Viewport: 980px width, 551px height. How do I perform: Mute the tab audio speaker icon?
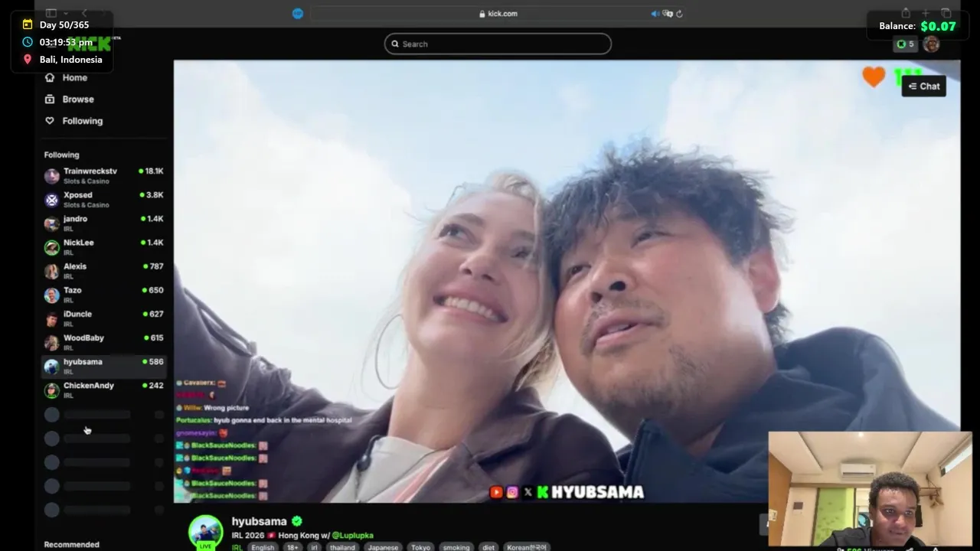(655, 14)
